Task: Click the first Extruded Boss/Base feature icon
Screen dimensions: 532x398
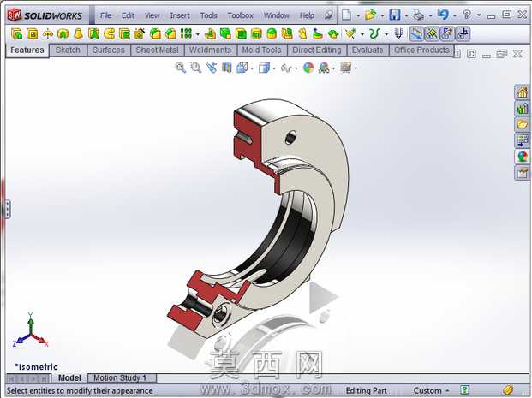Action: coord(16,34)
